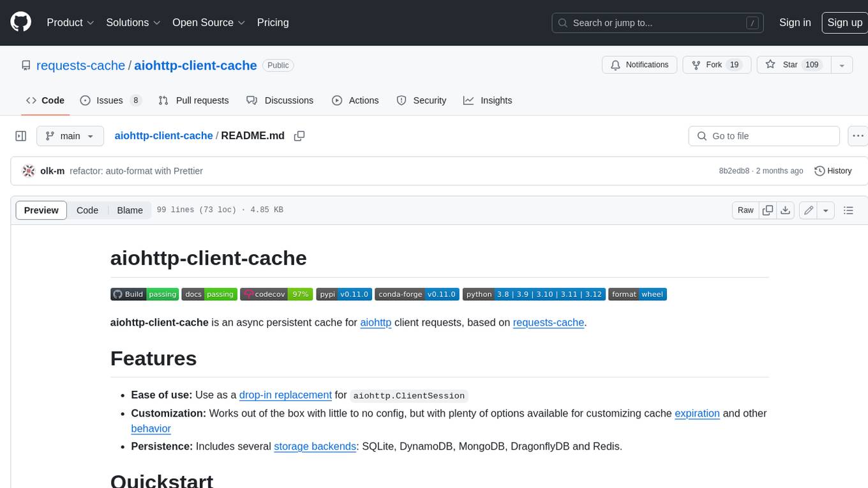Follow the requests-cache text link
The height and width of the screenshot is (488, 868).
pyautogui.click(x=549, y=323)
